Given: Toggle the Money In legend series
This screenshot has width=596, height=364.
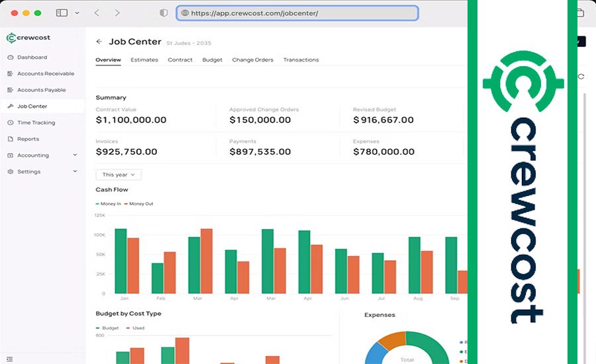Looking at the screenshot, I should [x=109, y=204].
